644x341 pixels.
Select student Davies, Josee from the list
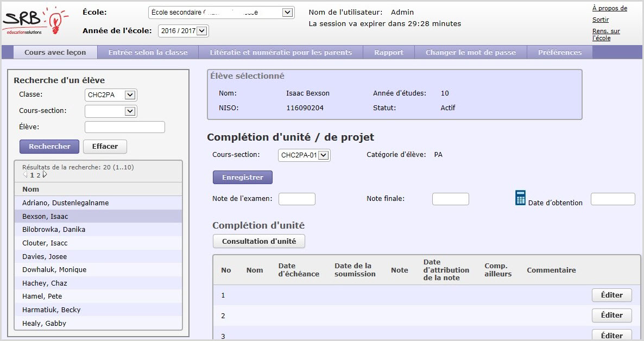coord(44,256)
